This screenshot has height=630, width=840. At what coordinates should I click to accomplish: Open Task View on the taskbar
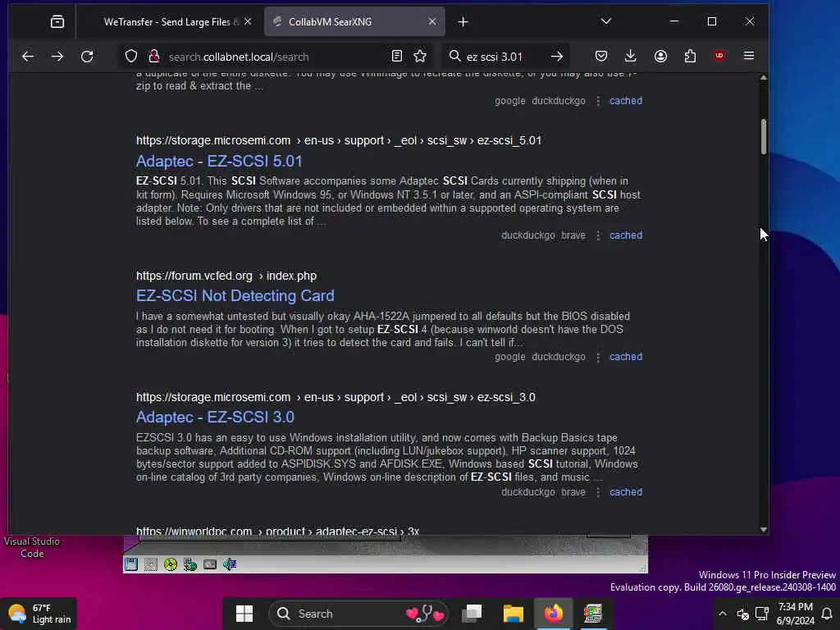472,614
